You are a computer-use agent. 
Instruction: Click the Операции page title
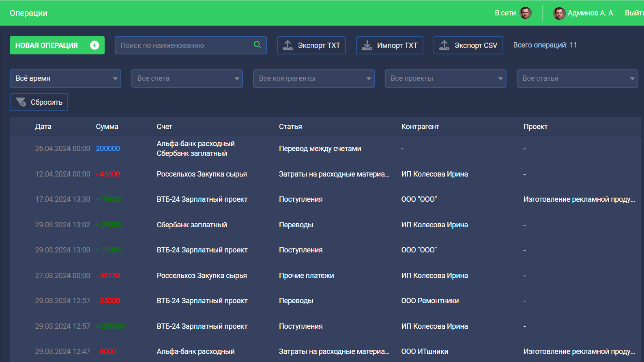28,13
